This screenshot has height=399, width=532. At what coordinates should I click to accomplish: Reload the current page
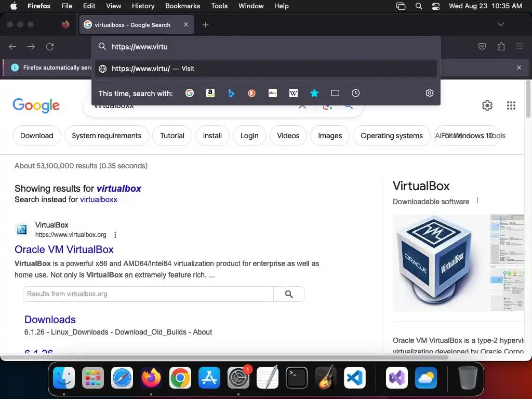click(50, 46)
